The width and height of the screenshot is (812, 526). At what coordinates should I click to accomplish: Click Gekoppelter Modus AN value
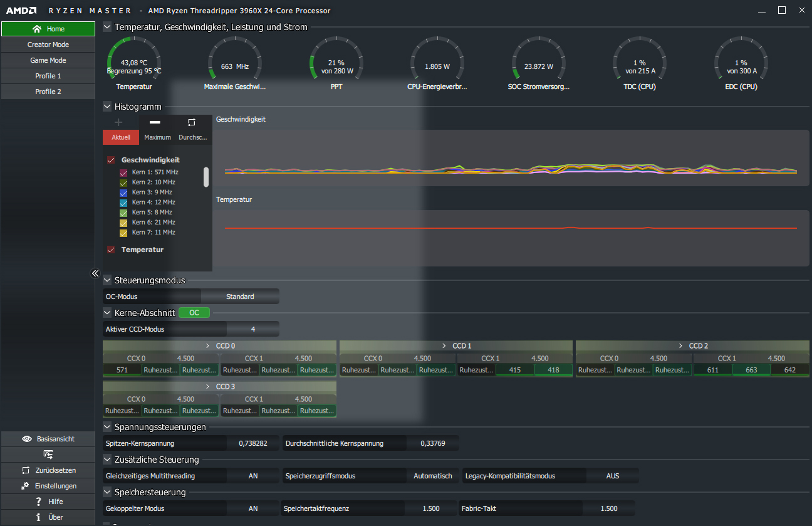pyautogui.click(x=253, y=508)
